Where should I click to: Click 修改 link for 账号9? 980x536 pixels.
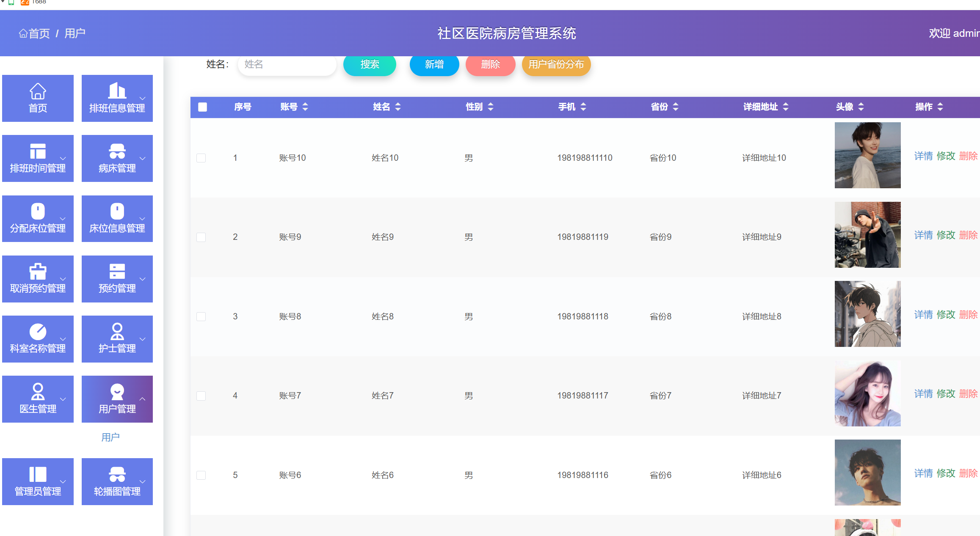pyautogui.click(x=946, y=235)
